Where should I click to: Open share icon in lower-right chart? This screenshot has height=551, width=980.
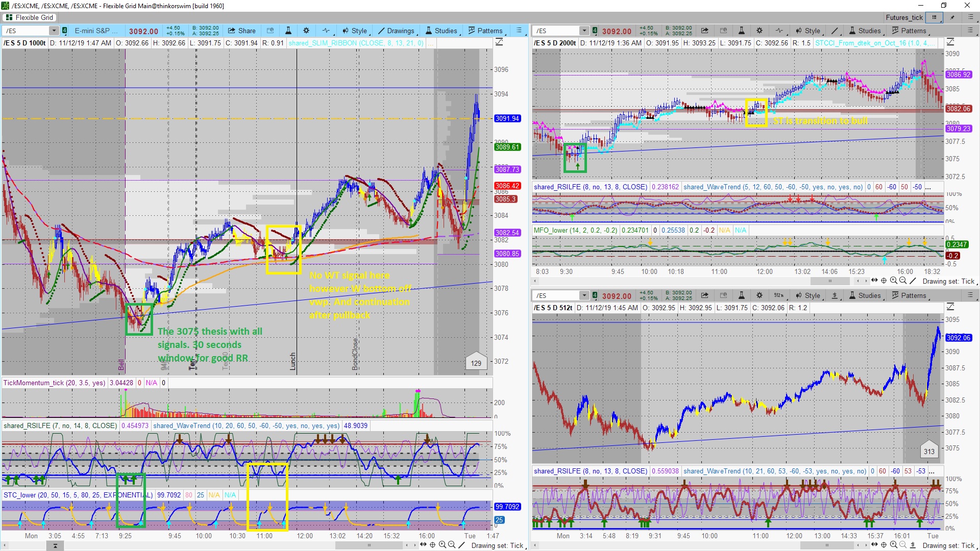coord(705,295)
